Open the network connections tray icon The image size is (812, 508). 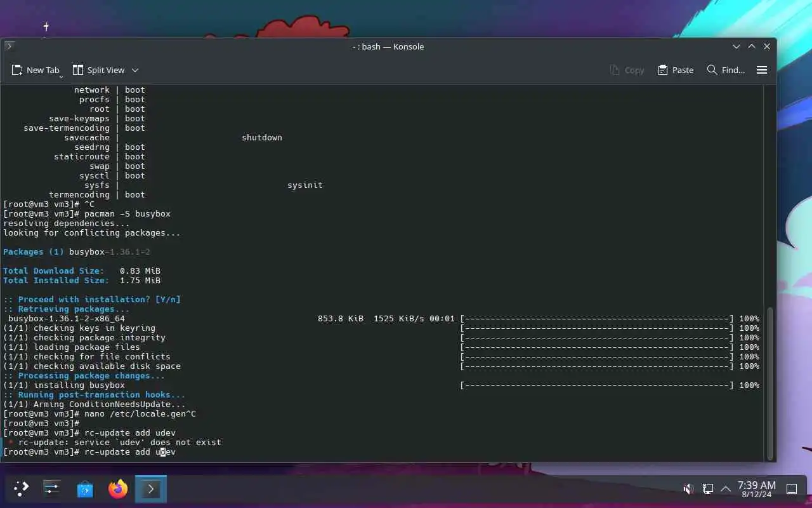click(708, 489)
